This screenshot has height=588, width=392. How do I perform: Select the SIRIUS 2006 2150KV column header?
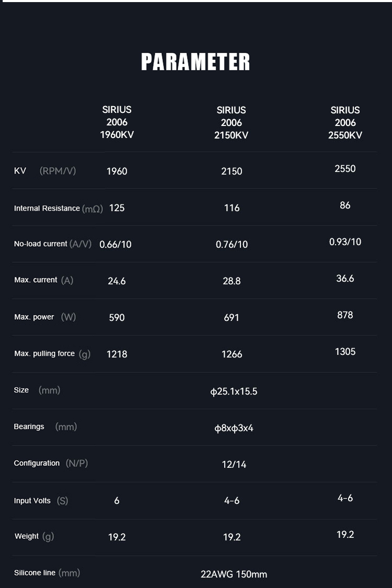coord(232,123)
